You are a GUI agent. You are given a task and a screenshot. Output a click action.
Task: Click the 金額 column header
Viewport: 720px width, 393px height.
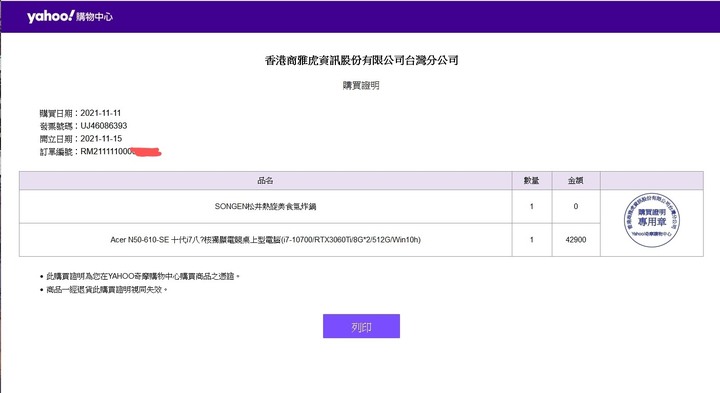pos(576,180)
